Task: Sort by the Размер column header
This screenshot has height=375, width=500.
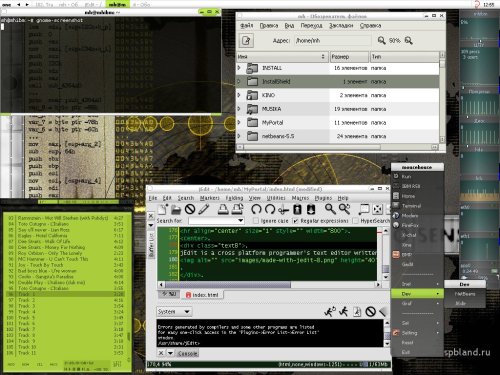Action: (x=349, y=57)
